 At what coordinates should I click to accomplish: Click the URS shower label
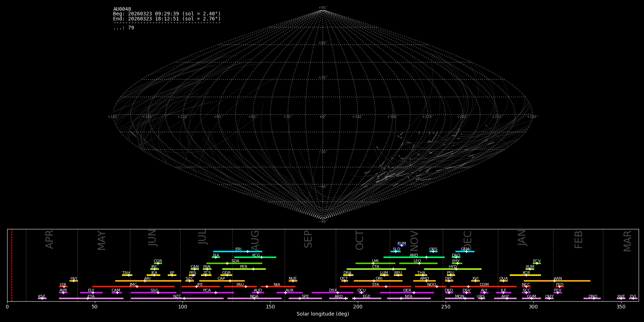tap(480, 297)
